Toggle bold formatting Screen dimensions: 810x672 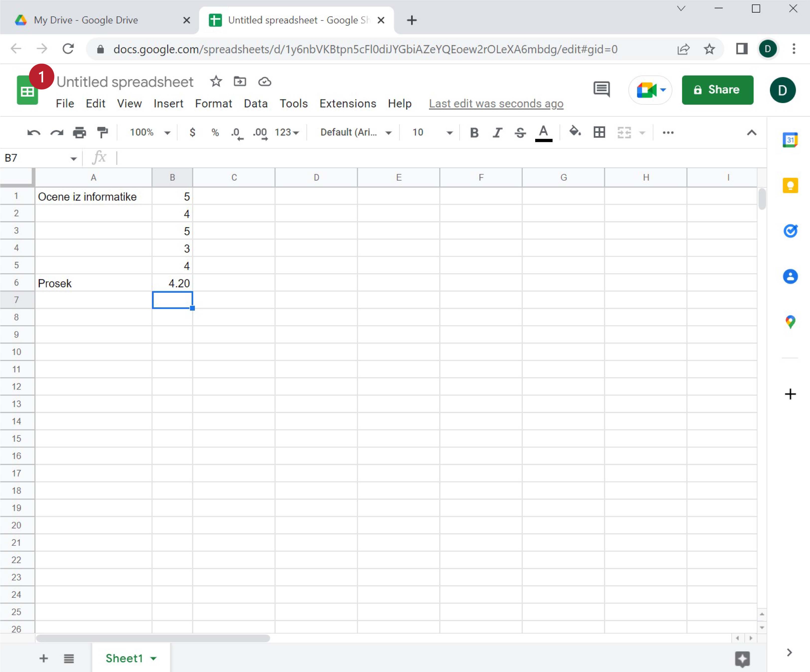[474, 133]
